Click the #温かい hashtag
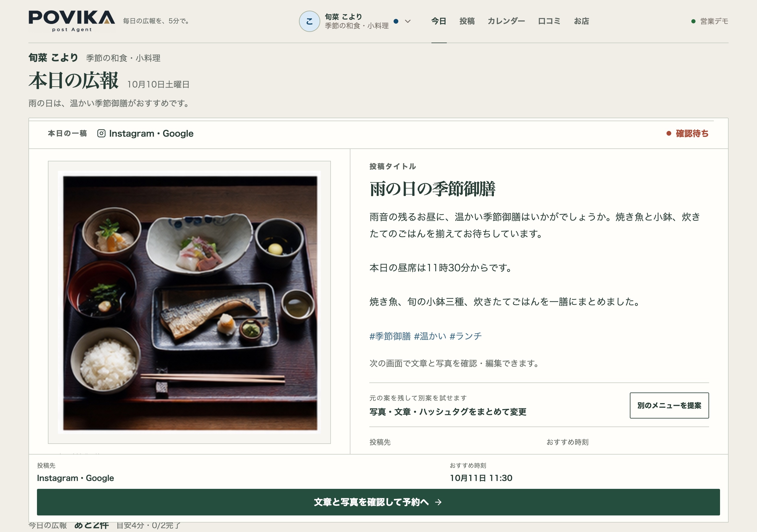 tap(430, 336)
